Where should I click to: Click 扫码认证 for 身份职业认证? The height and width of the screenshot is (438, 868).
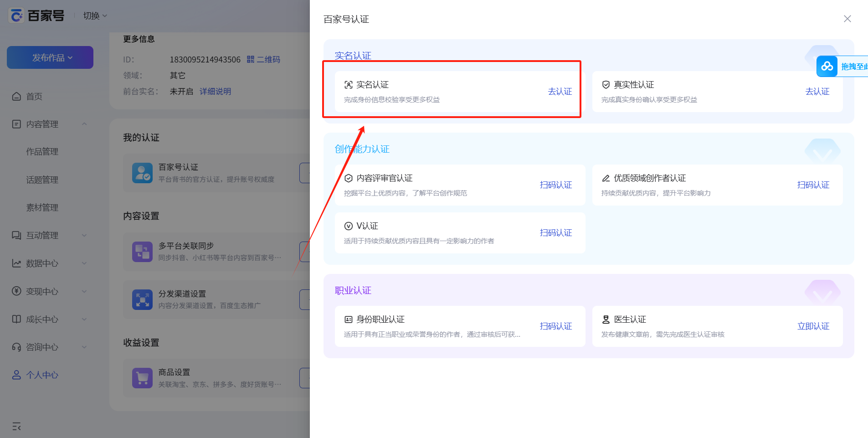(x=556, y=326)
